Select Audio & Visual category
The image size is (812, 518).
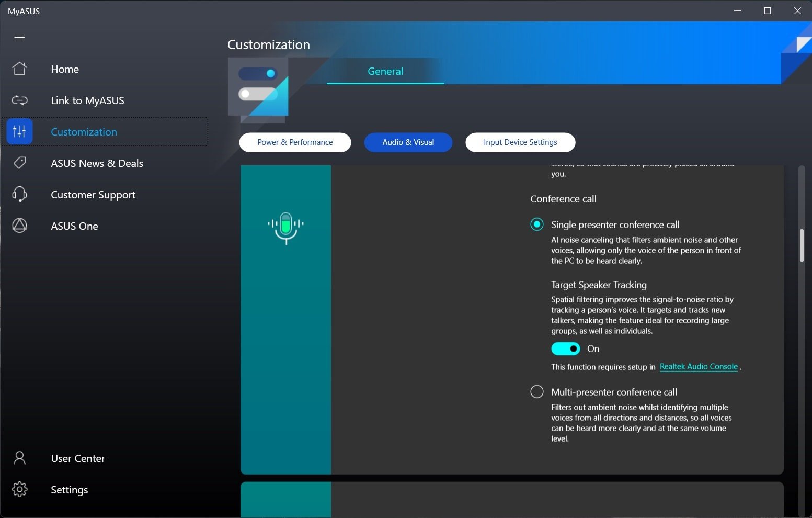(408, 142)
